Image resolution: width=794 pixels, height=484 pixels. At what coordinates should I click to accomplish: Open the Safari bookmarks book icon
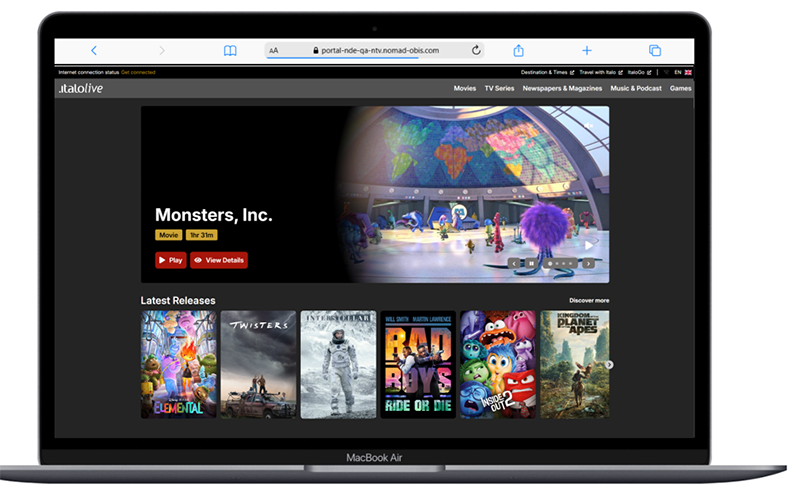click(x=230, y=51)
